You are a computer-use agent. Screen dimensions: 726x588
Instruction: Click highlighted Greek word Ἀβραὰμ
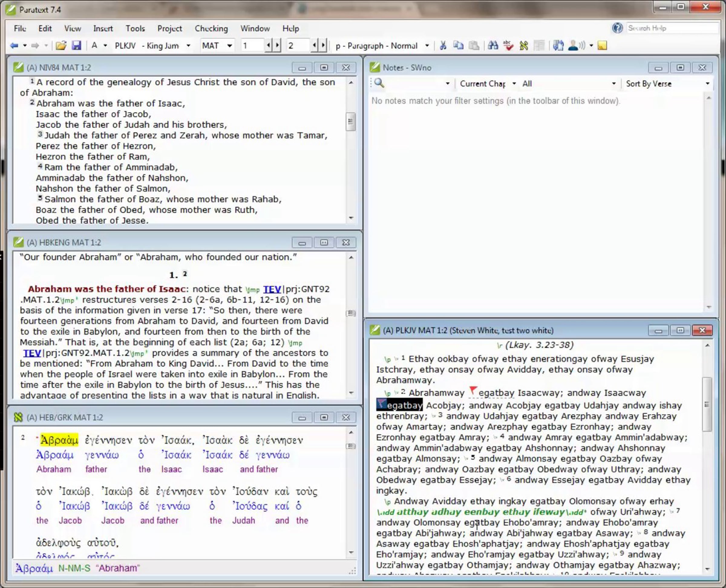59,440
